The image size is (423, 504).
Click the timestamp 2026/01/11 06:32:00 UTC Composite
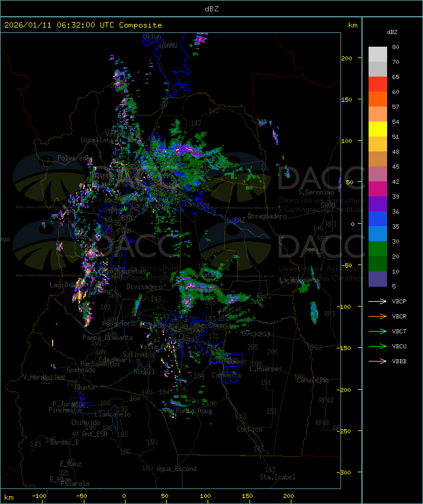[83, 25]
